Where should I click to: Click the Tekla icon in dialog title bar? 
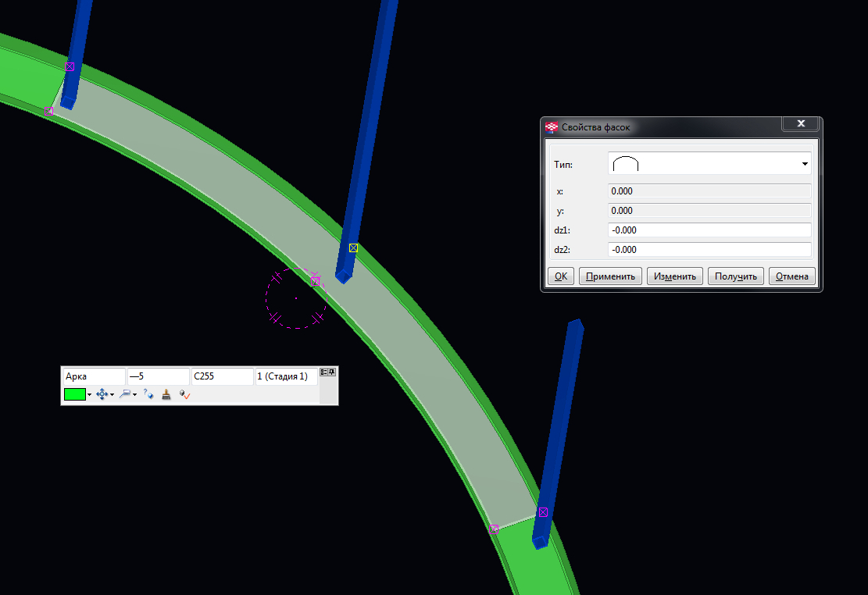click(552, 126)
